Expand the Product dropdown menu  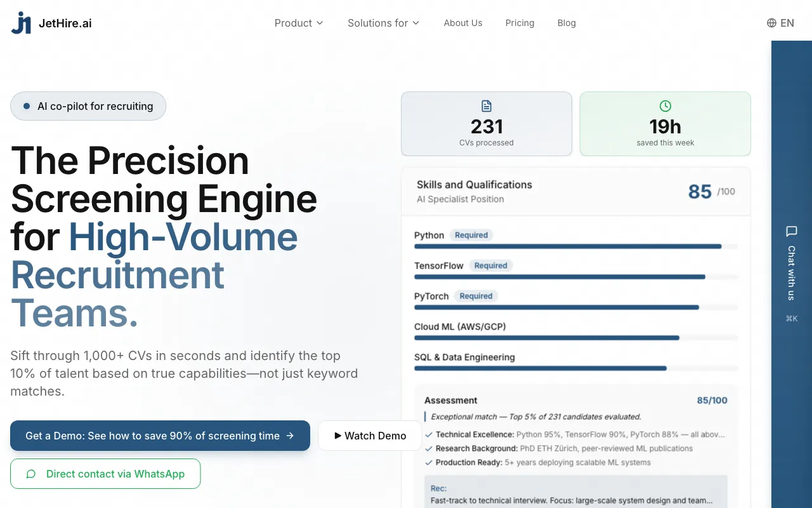point(299,23)
